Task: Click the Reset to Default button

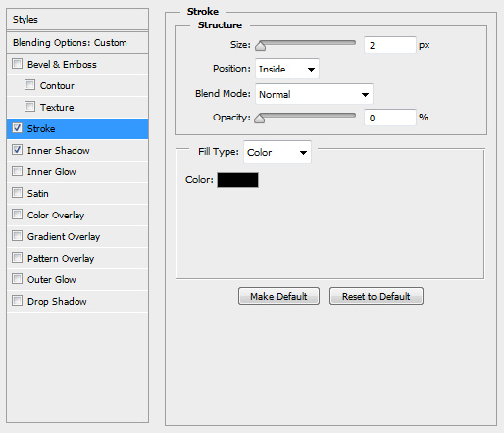Action: pos(377,296)
